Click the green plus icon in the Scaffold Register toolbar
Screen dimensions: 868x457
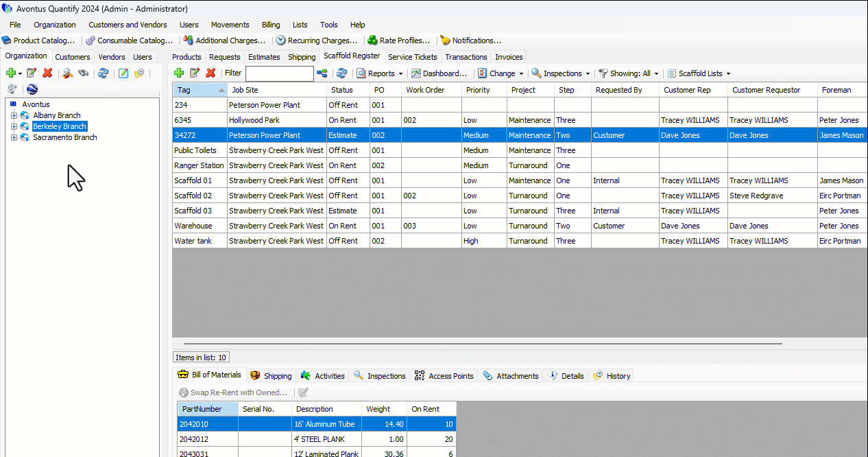178,73
